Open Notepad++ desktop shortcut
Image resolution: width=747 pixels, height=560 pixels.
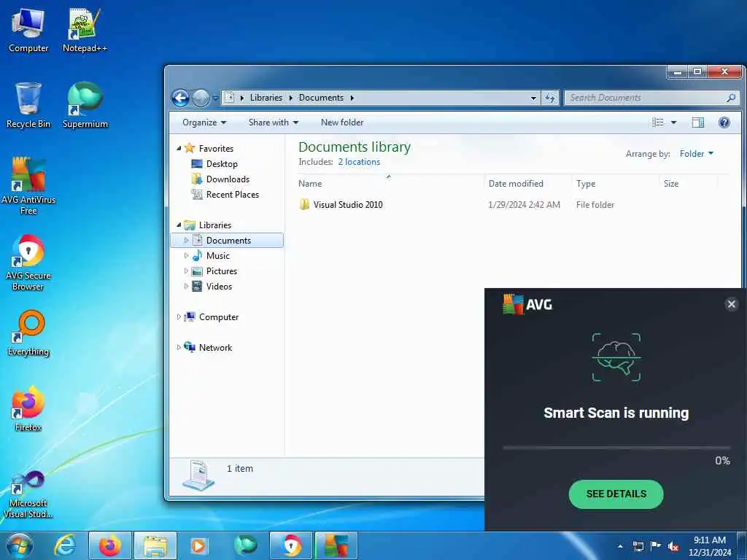[x=85, y=31]
